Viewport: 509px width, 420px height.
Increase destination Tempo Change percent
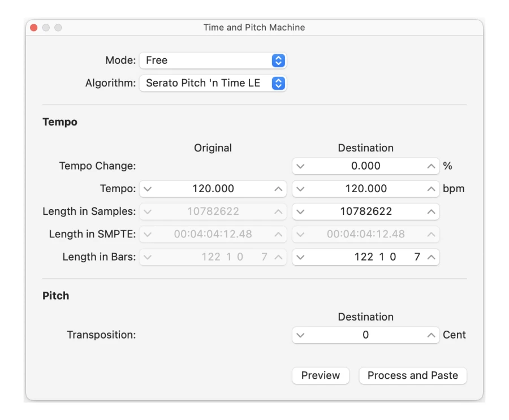pos(431,166)
